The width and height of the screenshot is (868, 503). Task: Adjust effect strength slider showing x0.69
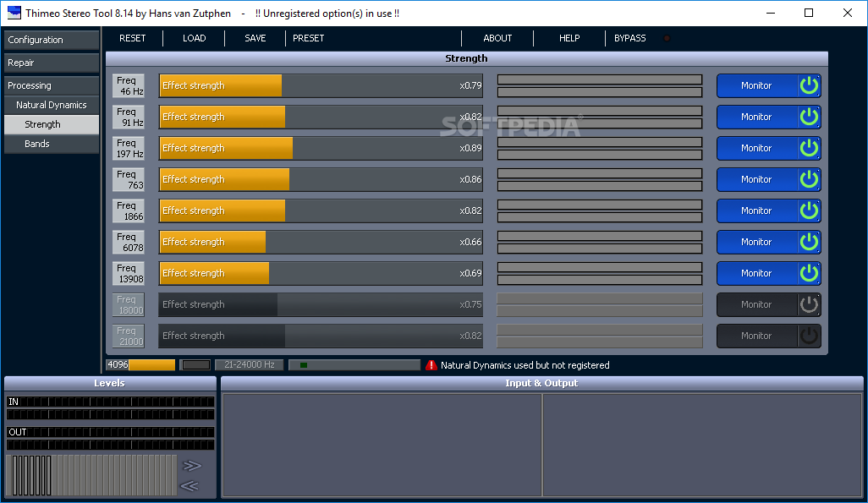(321, 273)
